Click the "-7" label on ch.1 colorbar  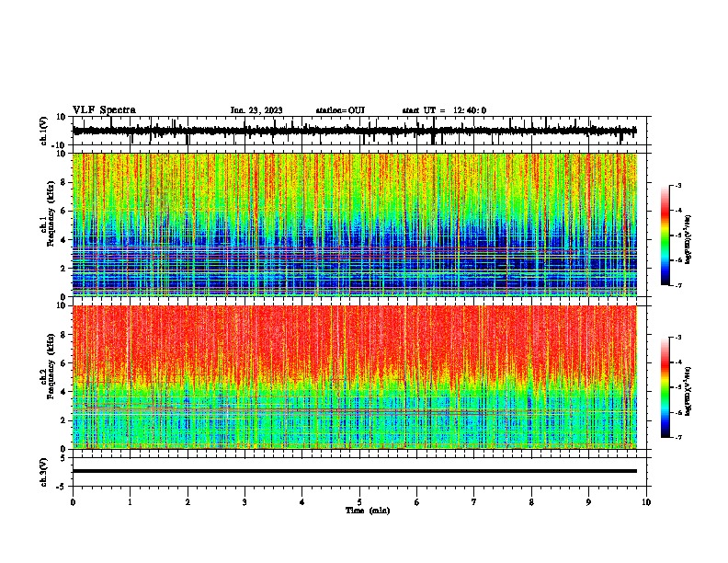[x=677, y=285]
